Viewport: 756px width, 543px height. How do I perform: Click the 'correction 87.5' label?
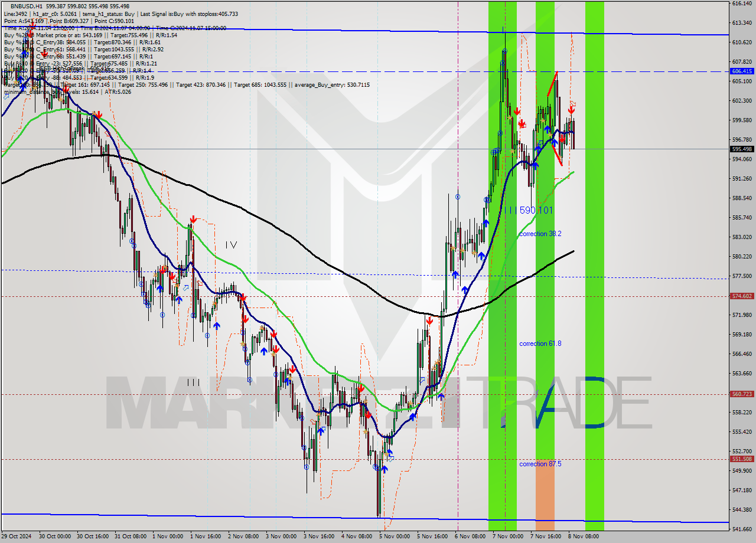pos(540,464)
